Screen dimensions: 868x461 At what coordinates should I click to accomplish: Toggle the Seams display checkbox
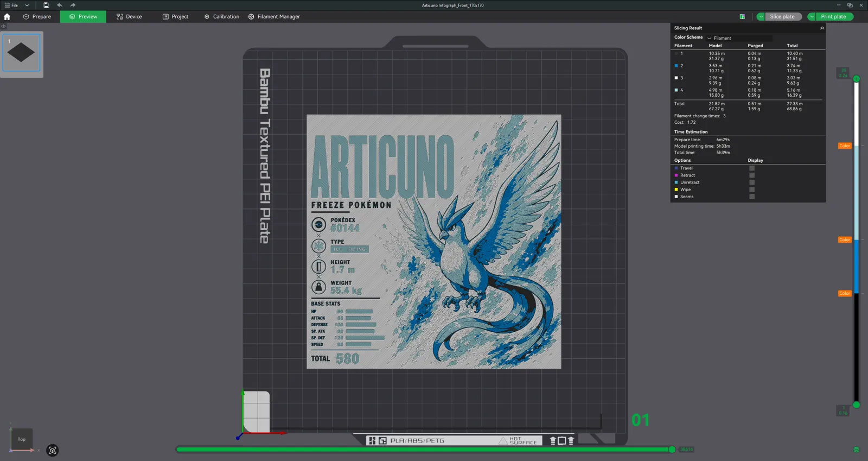pyautogui.click(x=752, y=197)
